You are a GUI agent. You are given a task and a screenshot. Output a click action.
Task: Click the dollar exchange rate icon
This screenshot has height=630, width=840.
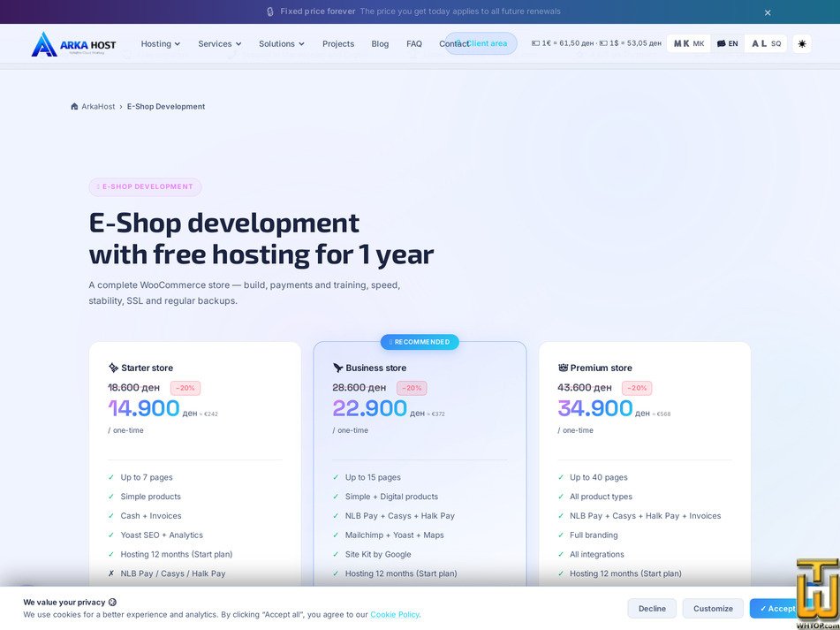click(x=603, y=43)
